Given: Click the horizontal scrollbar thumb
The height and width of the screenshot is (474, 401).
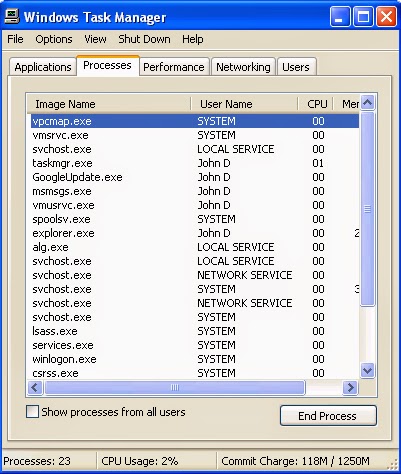Looking at the screenshot, I should point(175,387).
